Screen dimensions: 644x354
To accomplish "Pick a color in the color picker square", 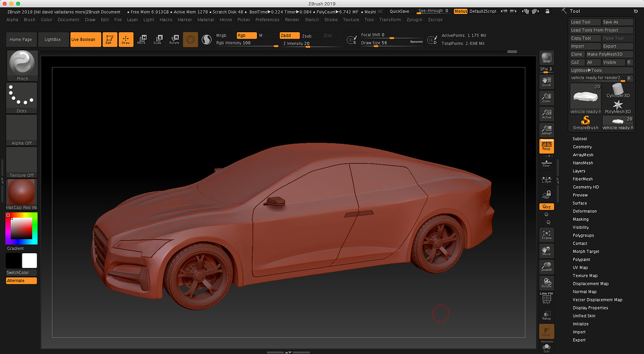I will pyautogui.click(x=21, y=228).
